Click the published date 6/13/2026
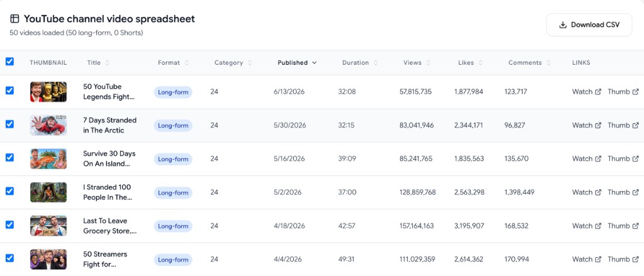644x276 pixels. click(289, 92)
